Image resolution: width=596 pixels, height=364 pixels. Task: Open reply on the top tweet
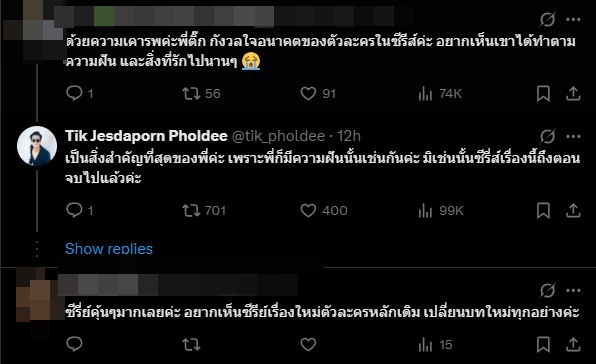(79, 93)
